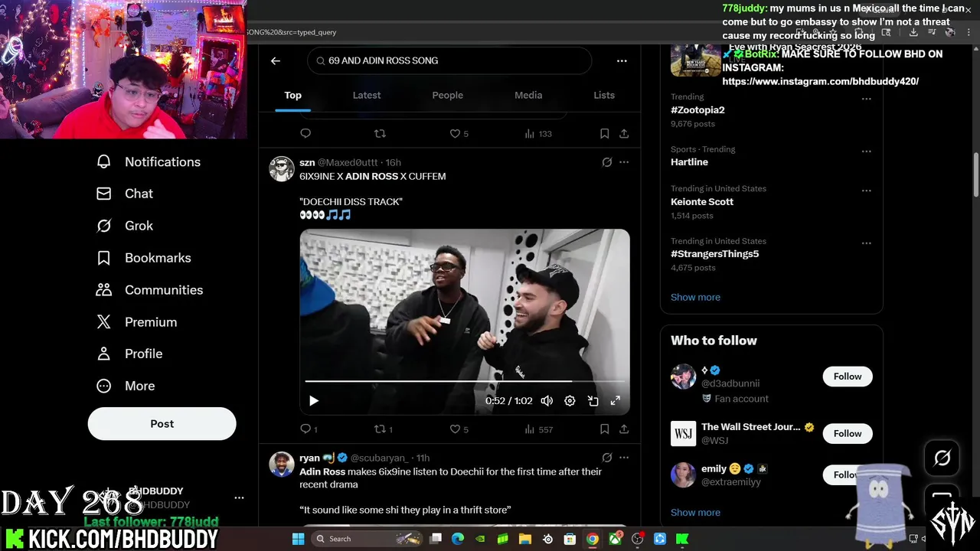Share the szn tweet
This screenshot has height=551, width=980.
tap(624, 429)
